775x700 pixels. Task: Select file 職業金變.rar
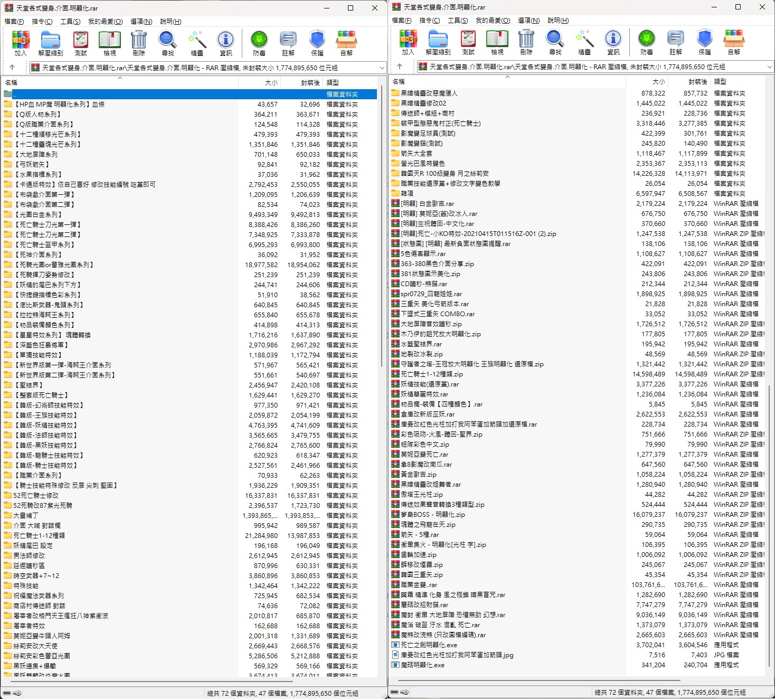(x=577, y=585)
